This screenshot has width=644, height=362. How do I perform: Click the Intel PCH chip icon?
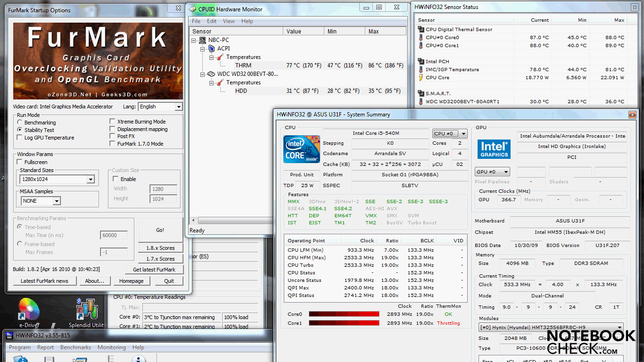pyautogui.click(x=421, y=61)
